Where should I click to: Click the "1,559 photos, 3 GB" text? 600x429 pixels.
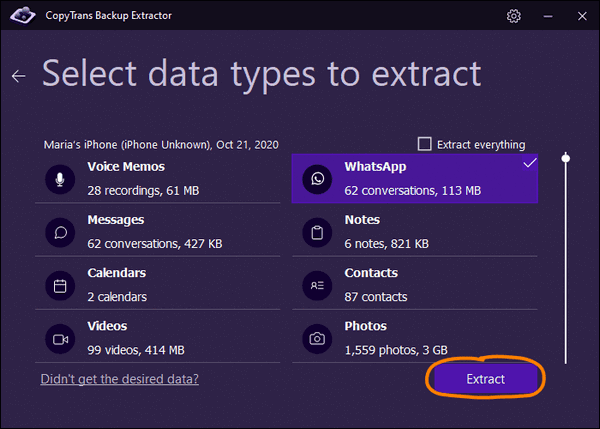396,350
